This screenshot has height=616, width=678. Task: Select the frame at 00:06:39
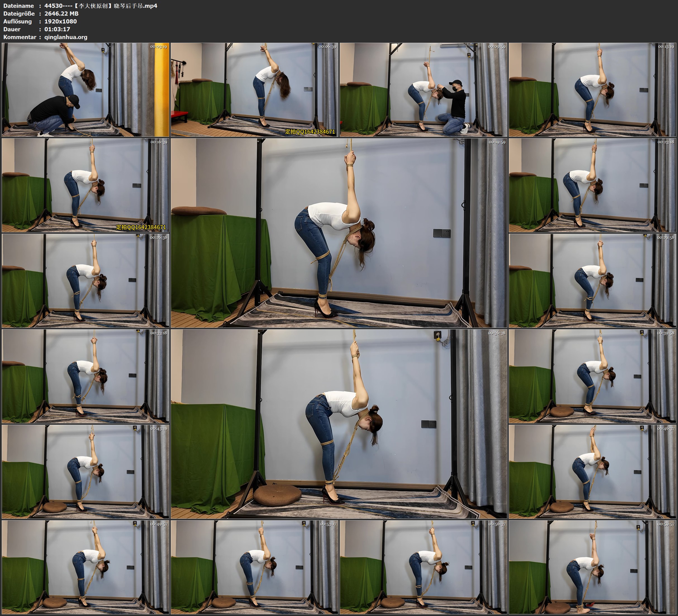tap(254, 90)
